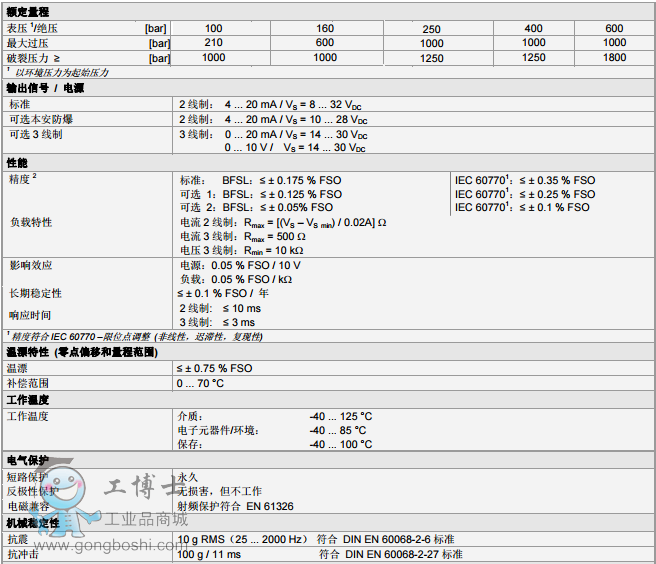Select the 响应时间 row label

(x=30, y=315)
